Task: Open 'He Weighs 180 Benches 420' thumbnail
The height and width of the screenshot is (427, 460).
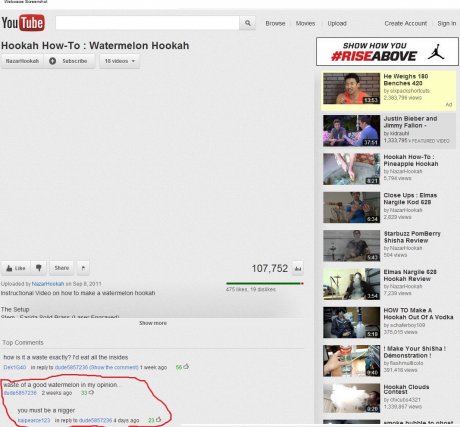Action: pos(351,88)
